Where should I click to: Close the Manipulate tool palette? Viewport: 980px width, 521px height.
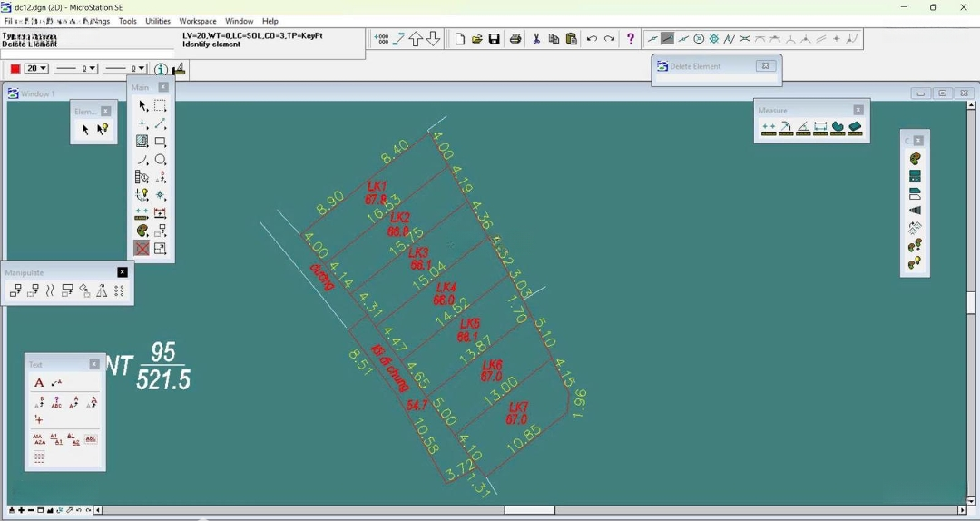click(122, 272)
